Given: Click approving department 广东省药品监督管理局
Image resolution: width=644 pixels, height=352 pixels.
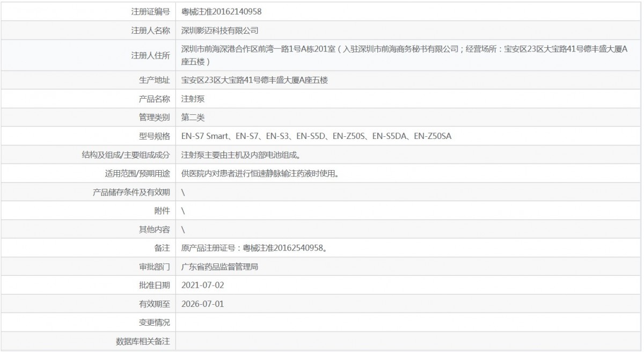Looking at the screenshot, I should [220, 267].
